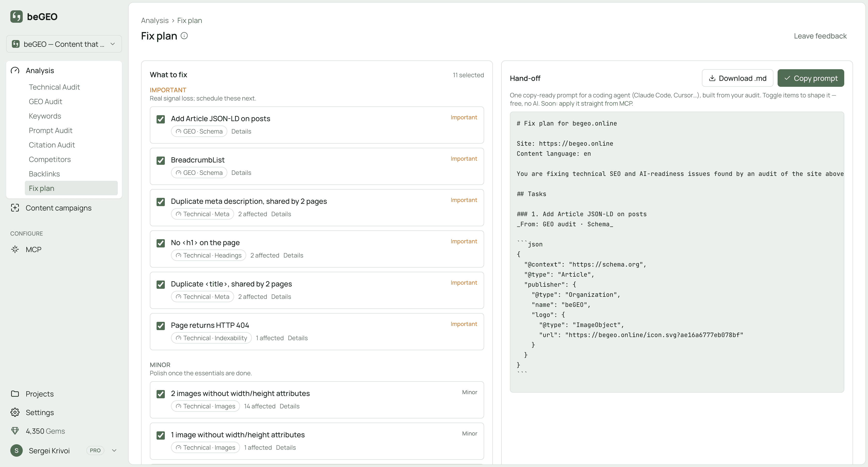The image size is (868, 467).
Task: Click GEO · Schema tag under Add Article JSON-LD
Action: (x=199, y=131)
